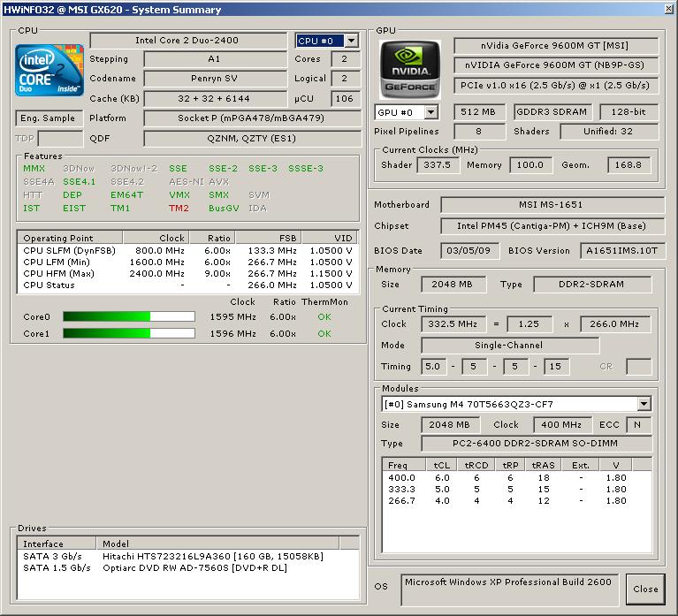
Task: Close the System Summary window with X
Action: click(x=669, y=8)
